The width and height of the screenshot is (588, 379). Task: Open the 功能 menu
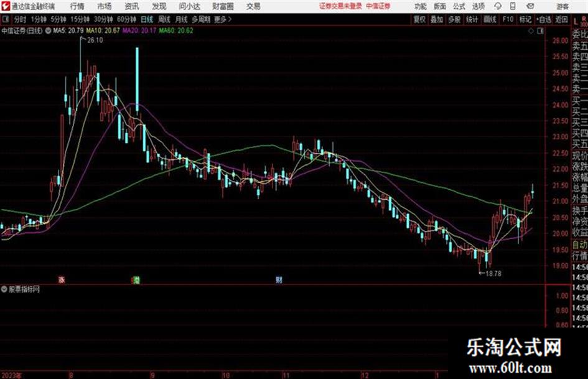[421, 6]
